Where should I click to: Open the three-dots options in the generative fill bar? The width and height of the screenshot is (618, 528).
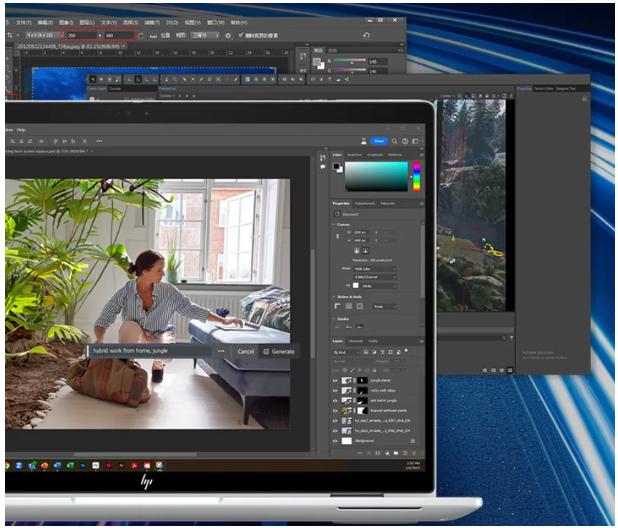[221, 352]
